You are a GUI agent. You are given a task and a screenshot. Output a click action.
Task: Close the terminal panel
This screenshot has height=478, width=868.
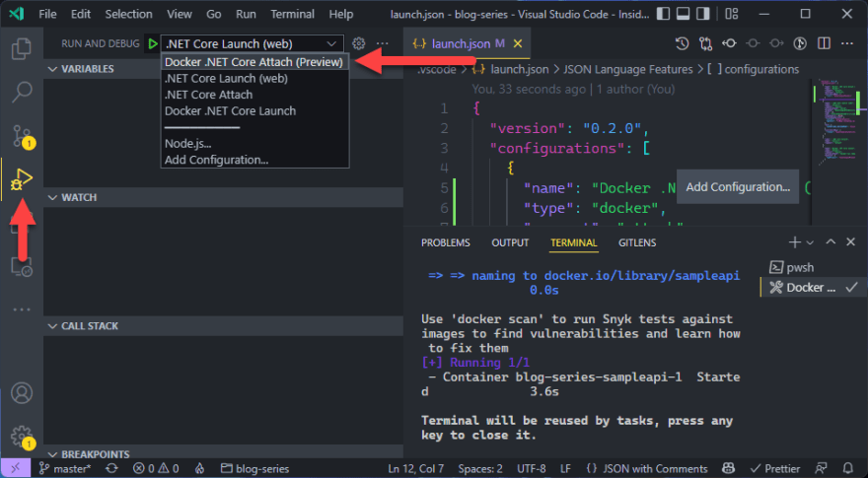(851, 241)
